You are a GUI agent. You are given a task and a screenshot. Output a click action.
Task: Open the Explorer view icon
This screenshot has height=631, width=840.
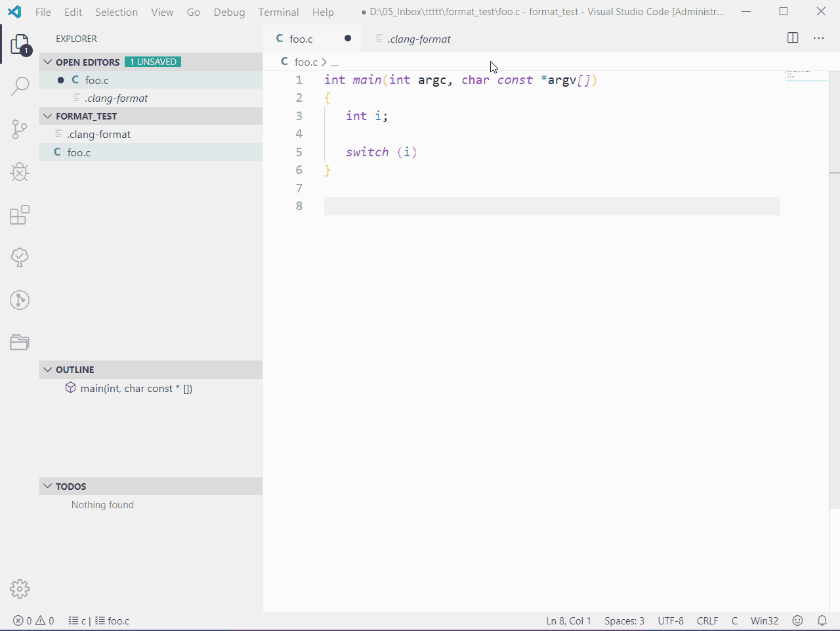[20, 44]
